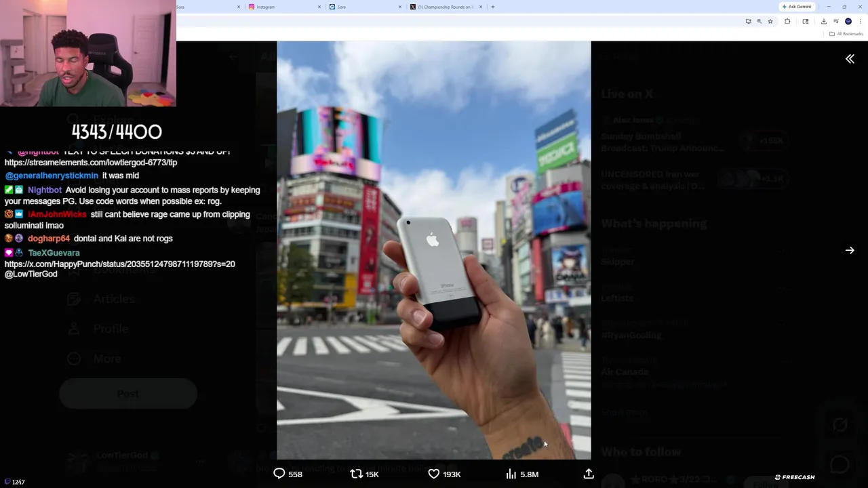Click the @generalhenrystickmin mention in chat
Screen dimensions: 868x488
(x=52, y=176)
